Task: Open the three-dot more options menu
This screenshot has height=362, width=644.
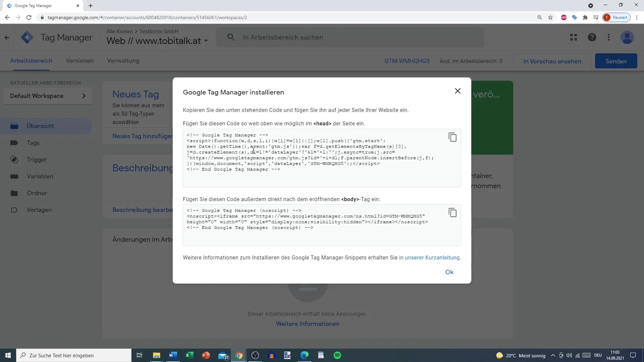Action: (609, 37)
